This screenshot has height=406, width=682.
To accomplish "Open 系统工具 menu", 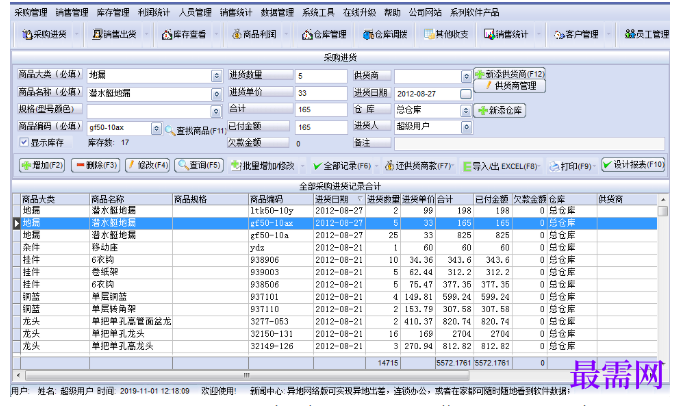I will 318,12.
